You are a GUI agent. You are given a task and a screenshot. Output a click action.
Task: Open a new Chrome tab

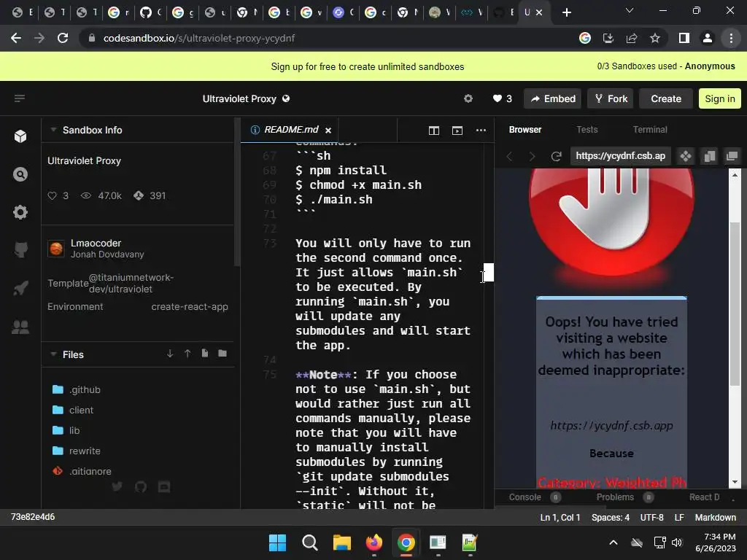[566, 13]
